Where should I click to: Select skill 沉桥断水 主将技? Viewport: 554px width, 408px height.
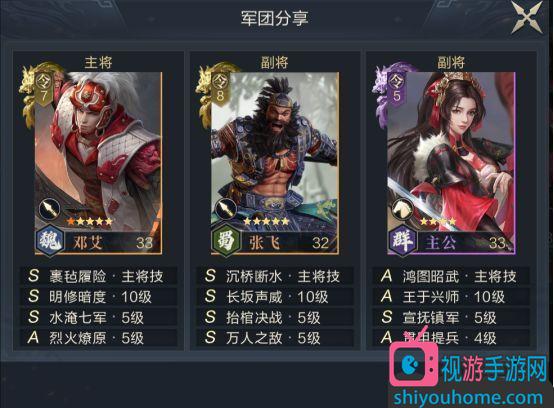tap(275, 276)
